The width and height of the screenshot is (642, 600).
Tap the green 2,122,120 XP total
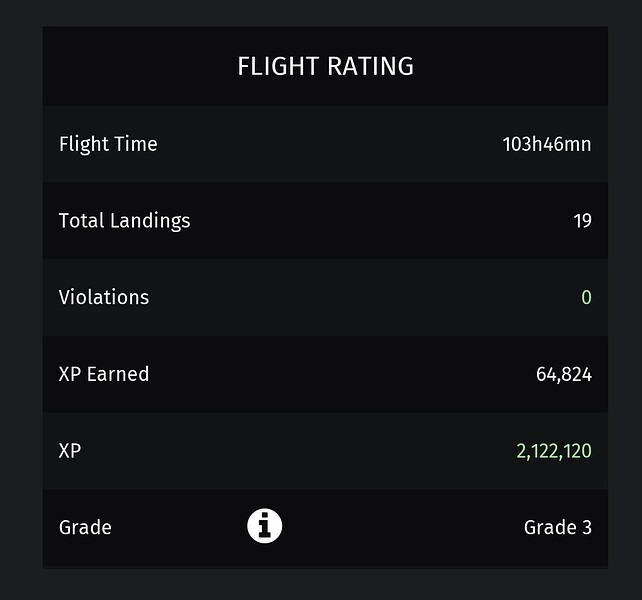click(x=554, y=451)
